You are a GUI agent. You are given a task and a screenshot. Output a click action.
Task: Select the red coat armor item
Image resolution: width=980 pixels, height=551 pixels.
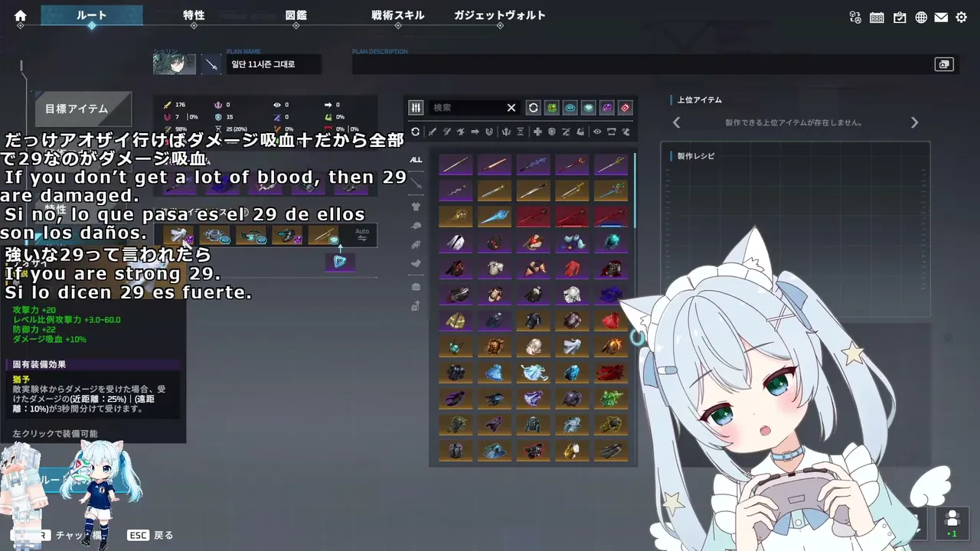pos(572,269)
